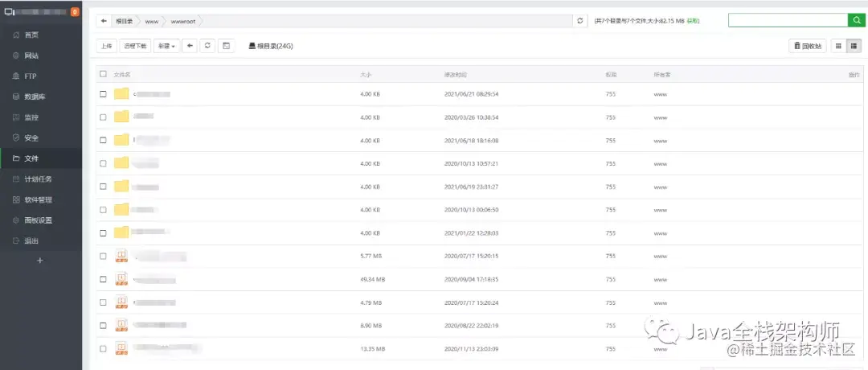Click archive file icon of the 13.35 MB file
This screenshot has width=868, height=370.
click(121, 348)
